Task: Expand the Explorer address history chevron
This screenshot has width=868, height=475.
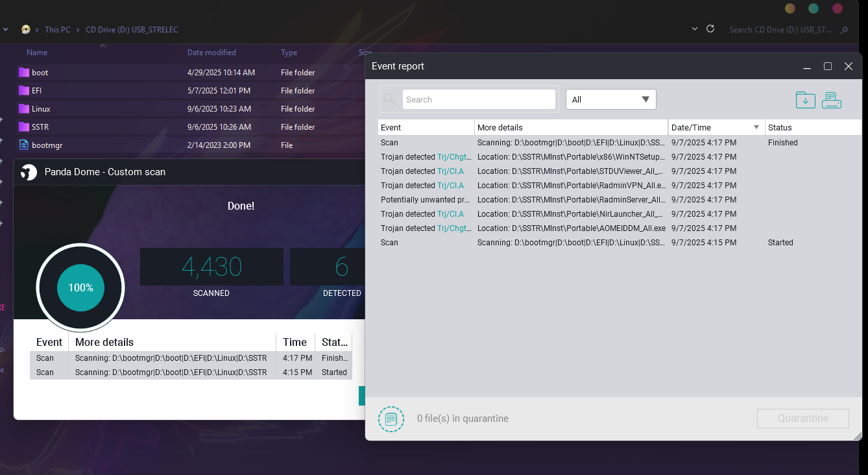Action: [x=695, y=29]
